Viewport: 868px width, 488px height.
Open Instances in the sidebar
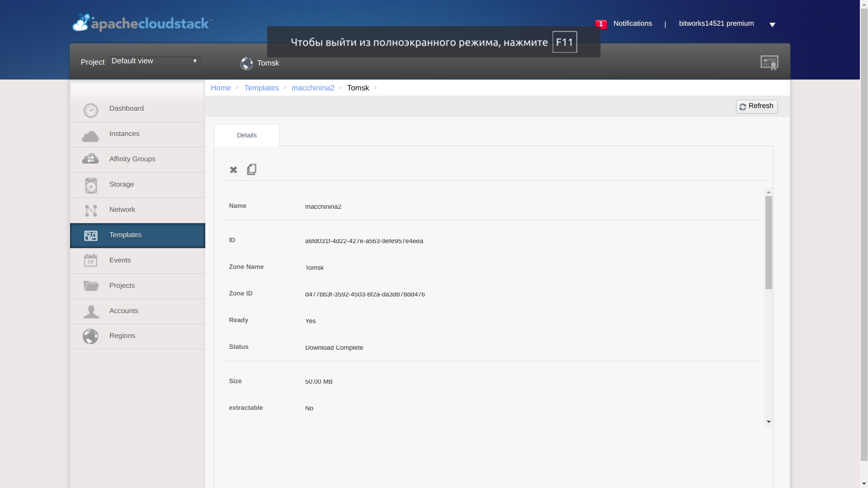click(137, 134)
